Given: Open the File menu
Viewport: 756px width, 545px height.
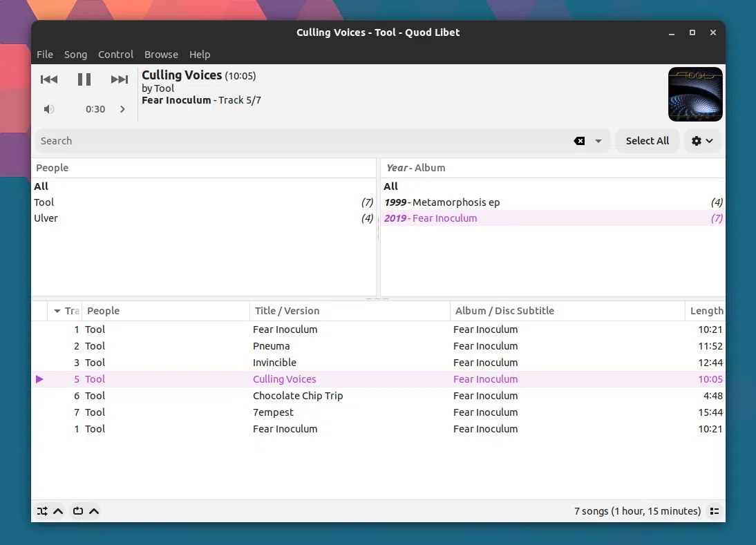Looking at the screenshot, I should tap(45, 55).
